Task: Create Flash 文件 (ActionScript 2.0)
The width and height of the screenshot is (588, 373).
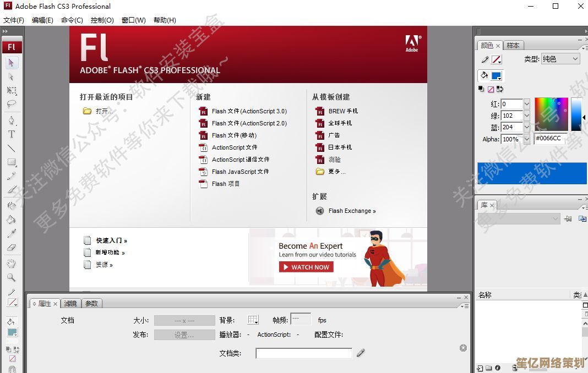Action: point(243,123)
